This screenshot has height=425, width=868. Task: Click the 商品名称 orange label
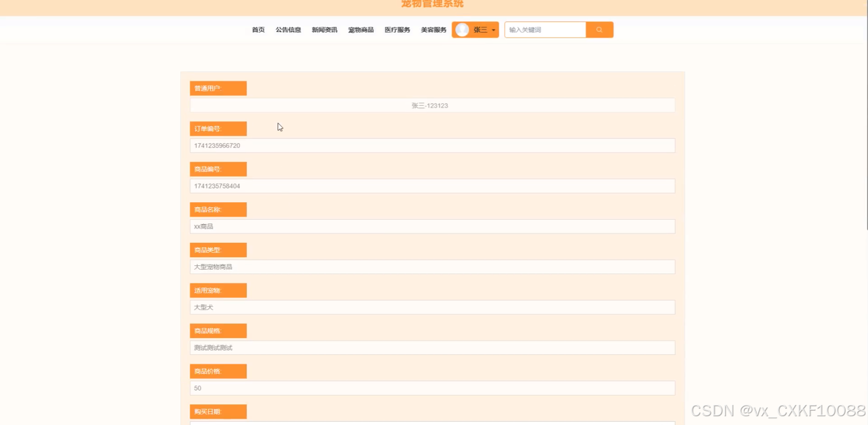point(218,209)
